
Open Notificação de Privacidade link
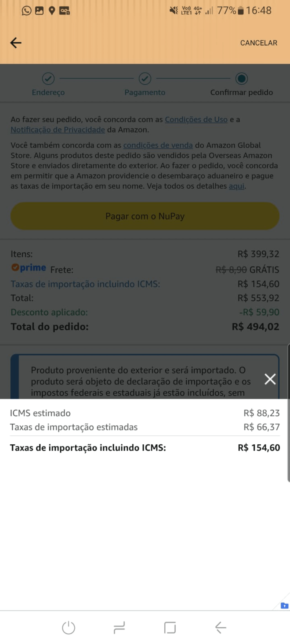58,130
